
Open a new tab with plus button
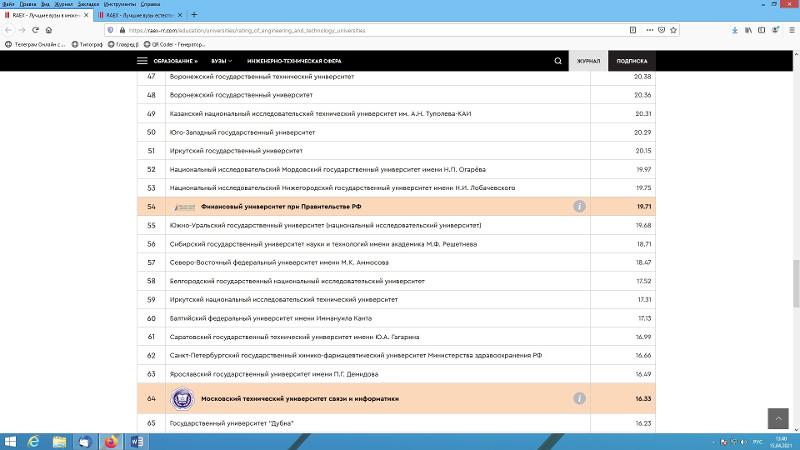point(194,15)
